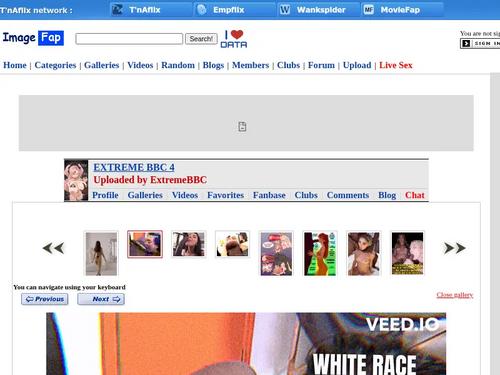Image resolution: width=500 pixels, height=375 pixels.
Task: Focus the search text field
Action: 129,39
